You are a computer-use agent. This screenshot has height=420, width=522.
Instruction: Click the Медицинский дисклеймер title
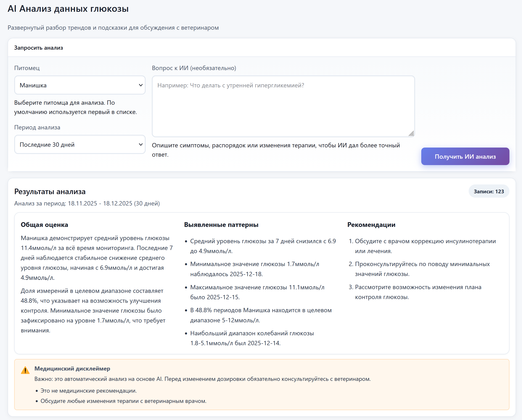point(72,368)
